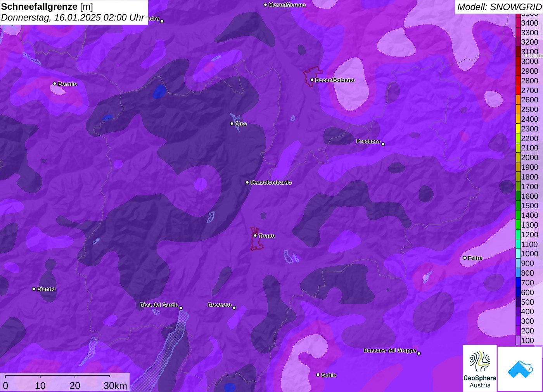Pick the 1500 m green legend swatch
Viewport: 543px width, 392px height.
tap(518, 205)
